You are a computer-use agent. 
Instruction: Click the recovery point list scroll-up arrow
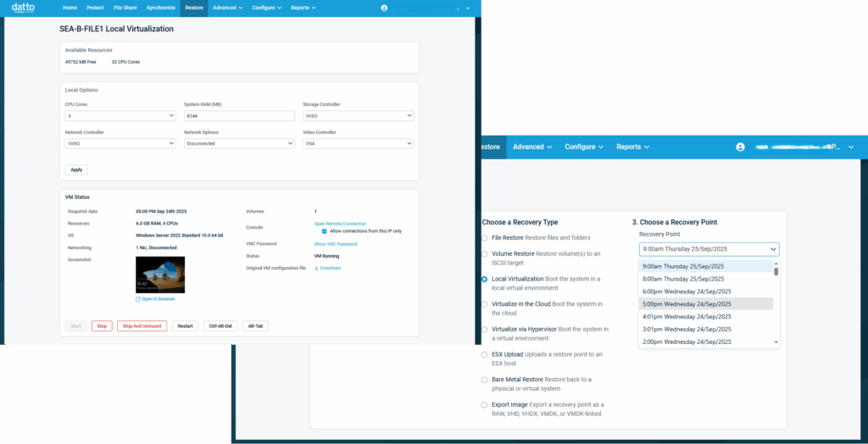[776, 264]
